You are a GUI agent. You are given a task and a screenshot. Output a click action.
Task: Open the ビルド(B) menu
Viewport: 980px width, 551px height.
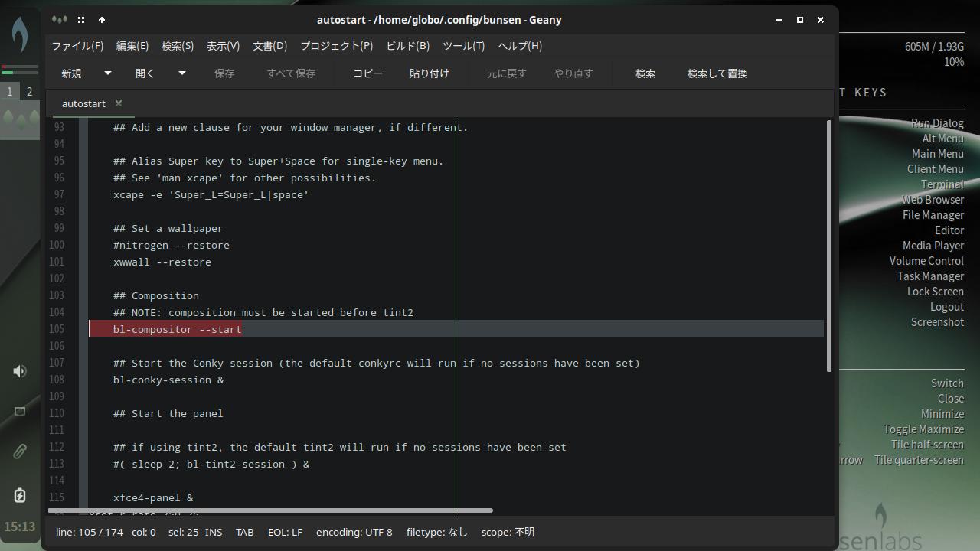pyautogui.click(x=407, y=46)
